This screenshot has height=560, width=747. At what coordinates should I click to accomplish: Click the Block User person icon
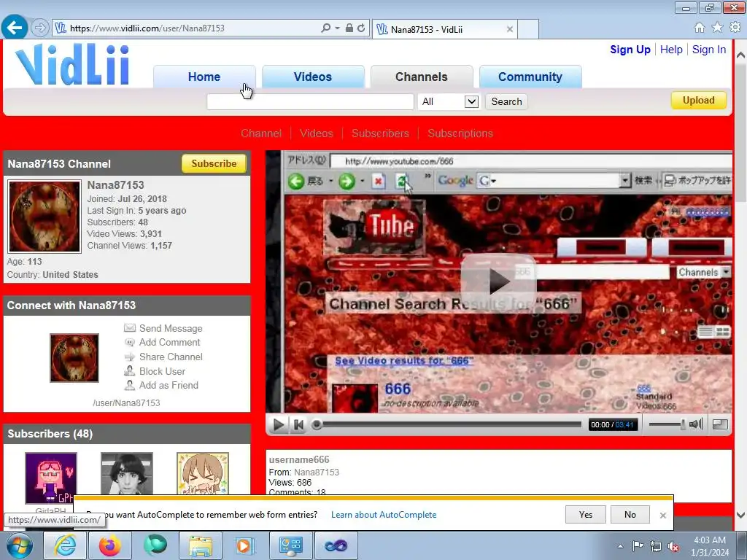tap(130, 371)
